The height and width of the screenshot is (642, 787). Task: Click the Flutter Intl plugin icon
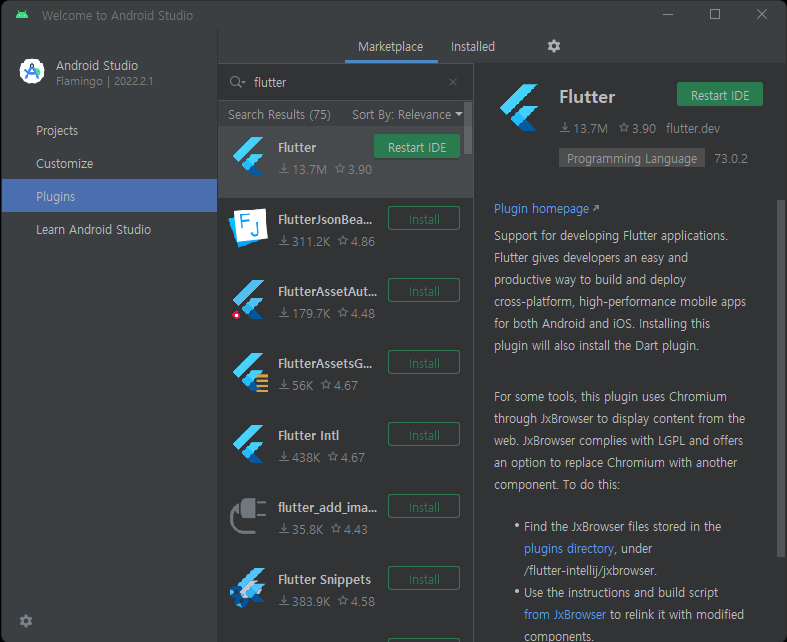tap(248, 444)
